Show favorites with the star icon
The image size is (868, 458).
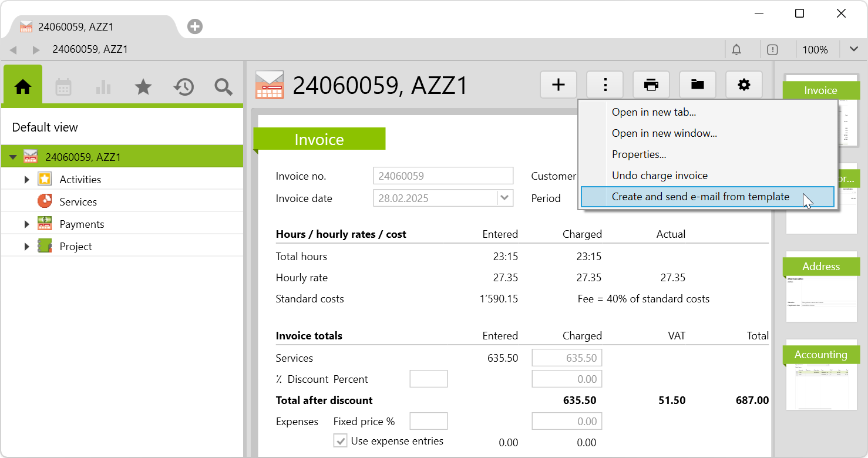(143, 87)
